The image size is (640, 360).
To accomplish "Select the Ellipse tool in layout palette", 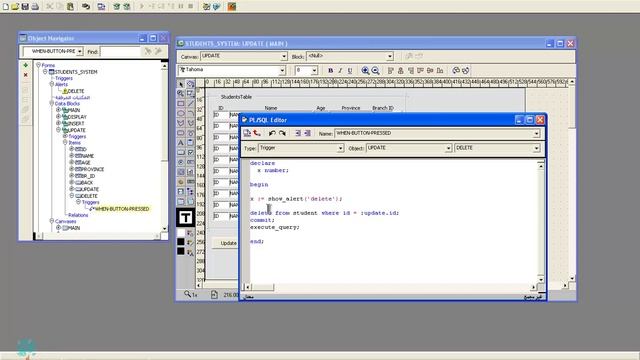I will (181, 113).
